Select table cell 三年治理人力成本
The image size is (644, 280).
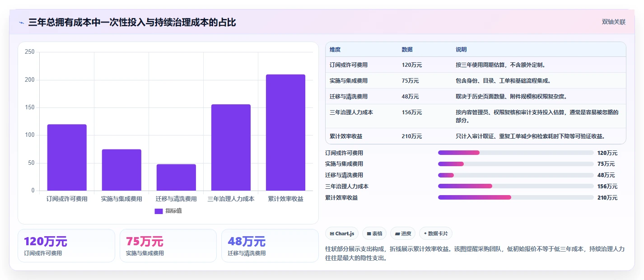[x=351, y=112]
